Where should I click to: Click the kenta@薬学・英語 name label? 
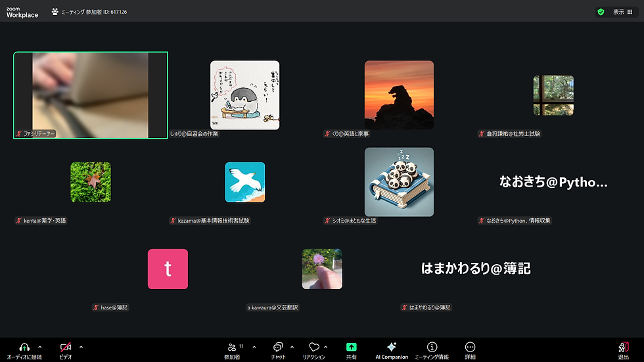41,221
